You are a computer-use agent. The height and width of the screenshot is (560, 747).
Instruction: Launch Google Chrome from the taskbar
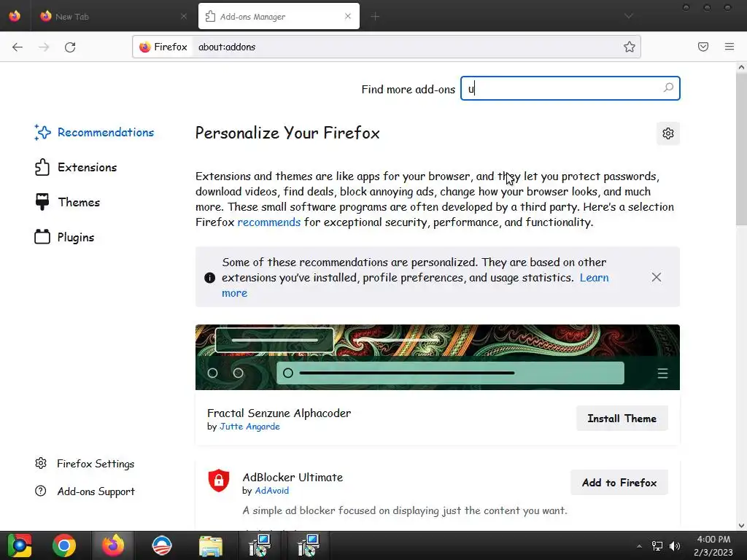(x=64, y=545)
